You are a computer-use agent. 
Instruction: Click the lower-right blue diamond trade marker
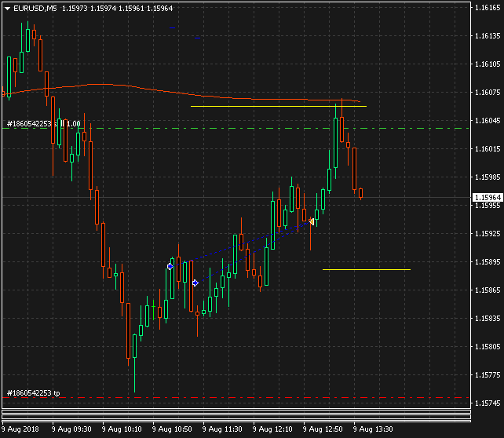click(195, 283)
